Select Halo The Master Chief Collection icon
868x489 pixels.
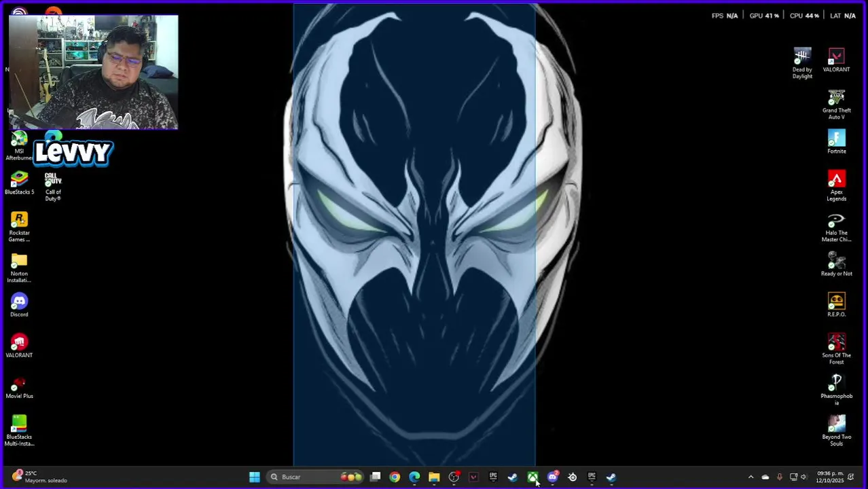(836, 227)
